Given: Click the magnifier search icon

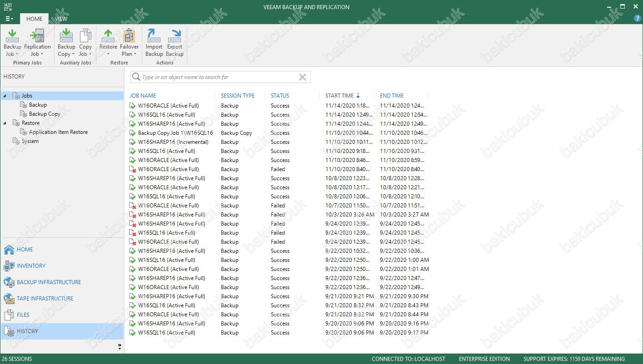Looking at the screenshot, I should tap(136, 77).
